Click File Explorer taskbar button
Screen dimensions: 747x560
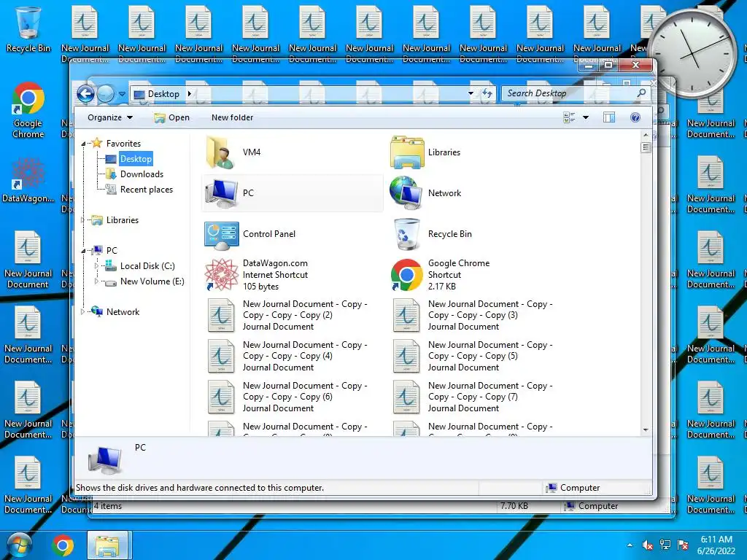tap(108, 545)
